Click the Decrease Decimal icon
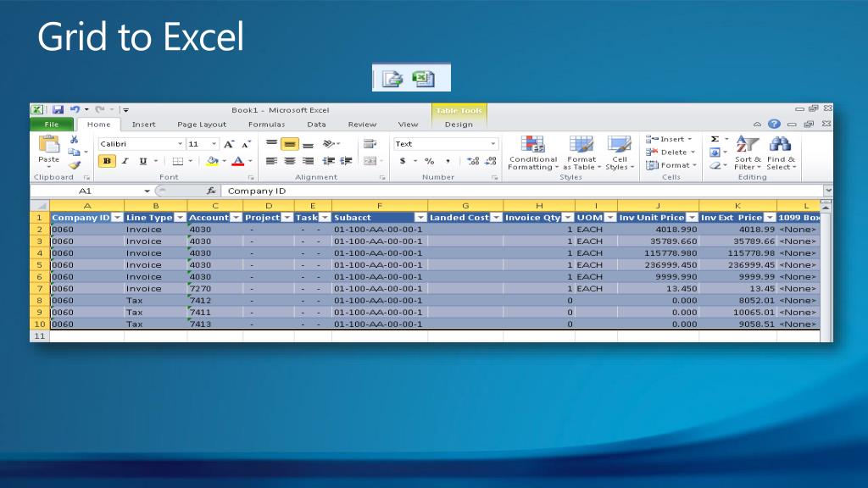 (x=491, y=161)
